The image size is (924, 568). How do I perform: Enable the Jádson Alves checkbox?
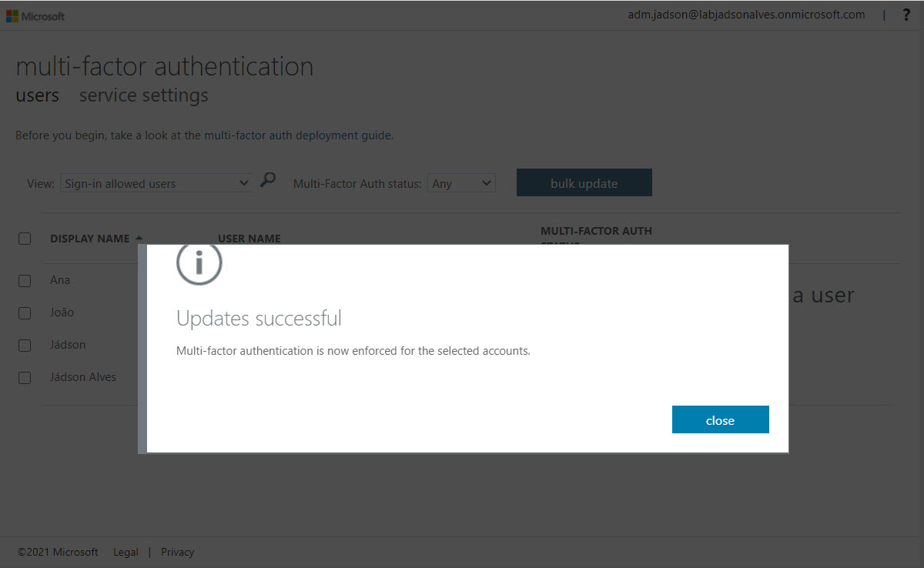[25, 378]
